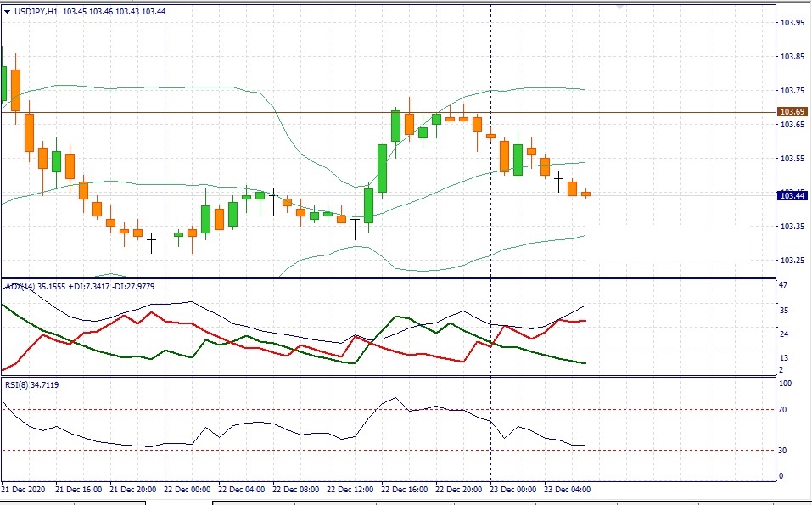Click the 103.85 price scale label
This screenshot has height=505, width=812.
(x=792, y=57)
